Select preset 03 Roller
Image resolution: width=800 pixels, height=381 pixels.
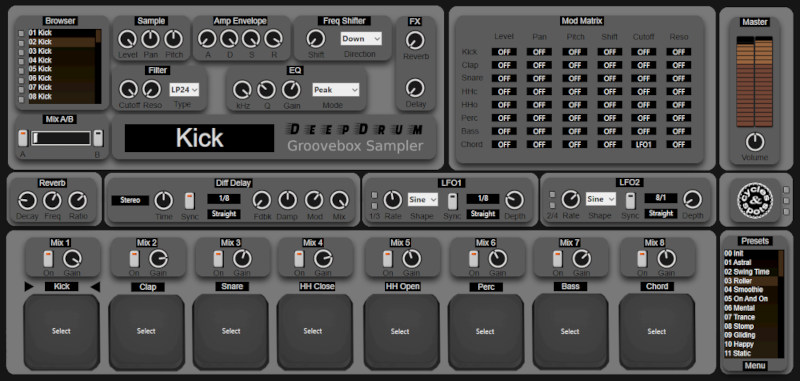click(x=751, y=281)
